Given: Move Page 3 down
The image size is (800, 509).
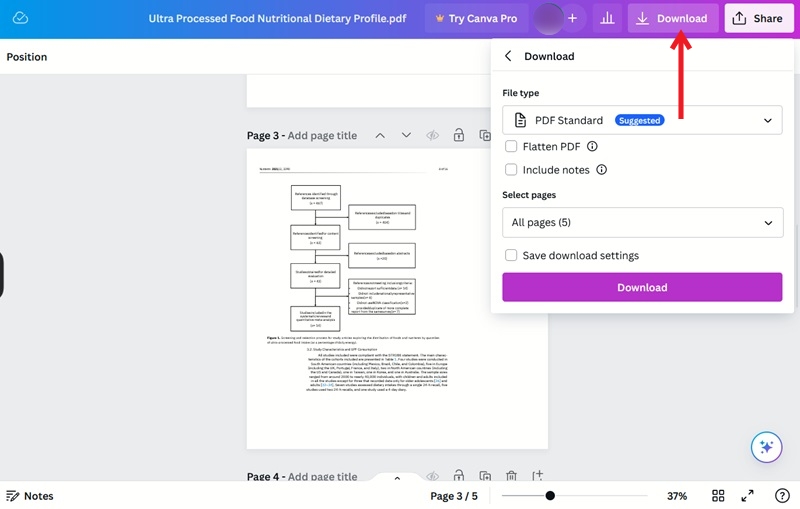Looking at the screenshot, I should pos(406,135).
